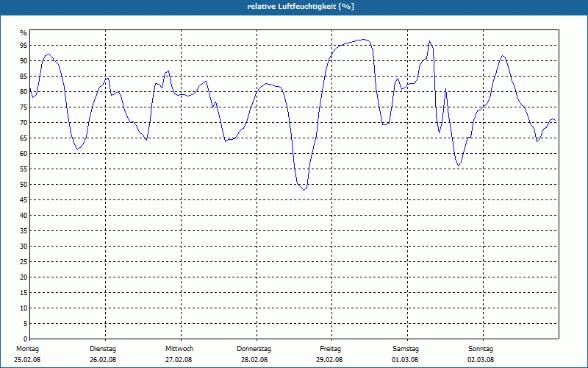Click the 'Samstag' day label
This screenshot has width=588, height=368.
coord(406,349)
